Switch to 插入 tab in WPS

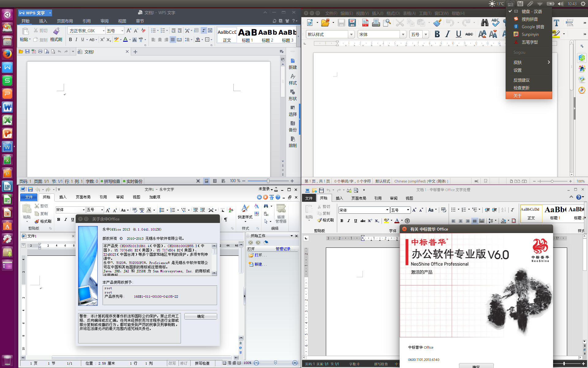coord(43,21)
